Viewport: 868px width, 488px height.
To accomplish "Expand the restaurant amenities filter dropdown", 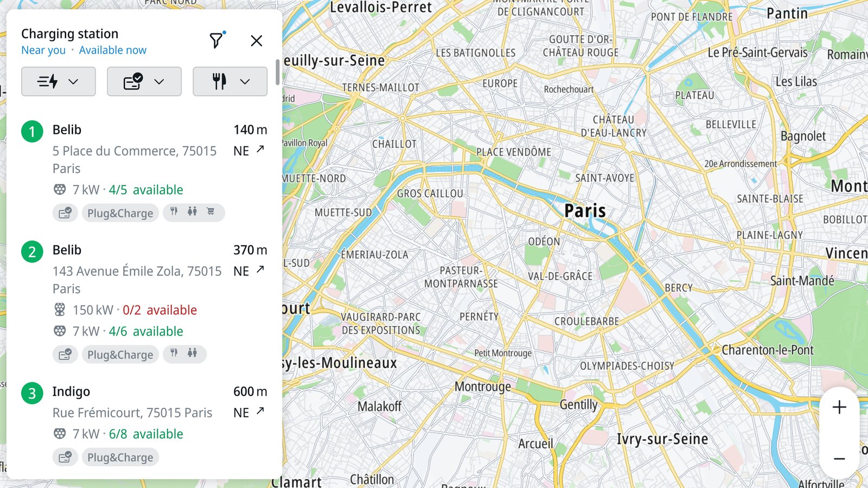I will pyautogui.click(x=230, y=81).
